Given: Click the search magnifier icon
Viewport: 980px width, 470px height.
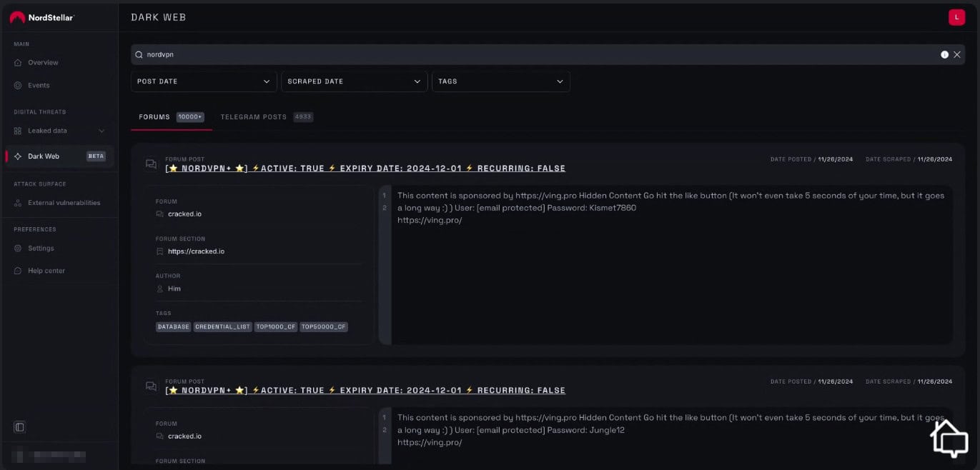Looking at the screenshot, I should (x=139, y=54).
